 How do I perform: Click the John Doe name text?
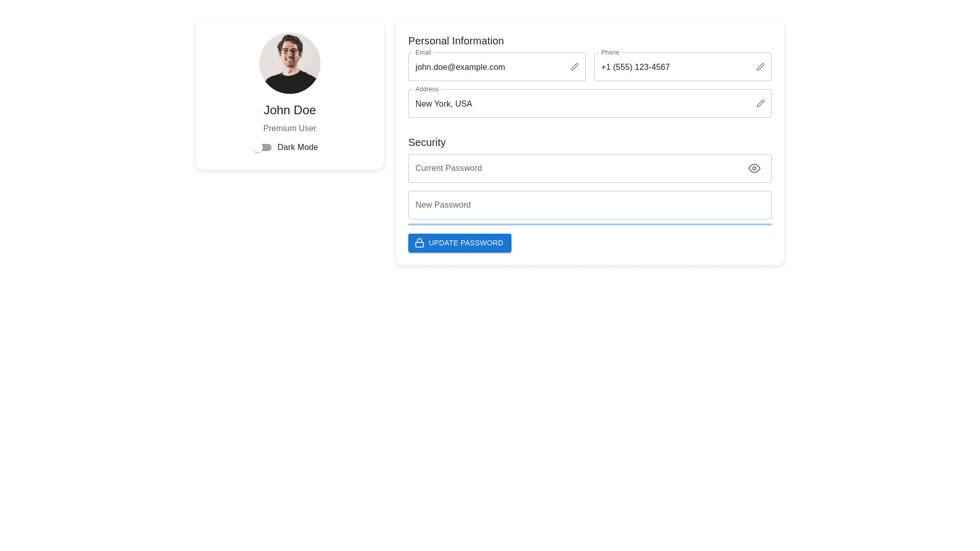(x=289, y=110)
